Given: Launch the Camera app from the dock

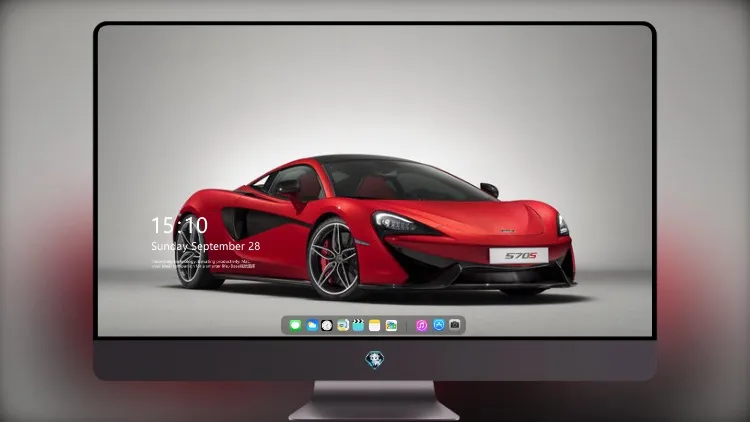Looking at the screenshot, I should 455,325.
